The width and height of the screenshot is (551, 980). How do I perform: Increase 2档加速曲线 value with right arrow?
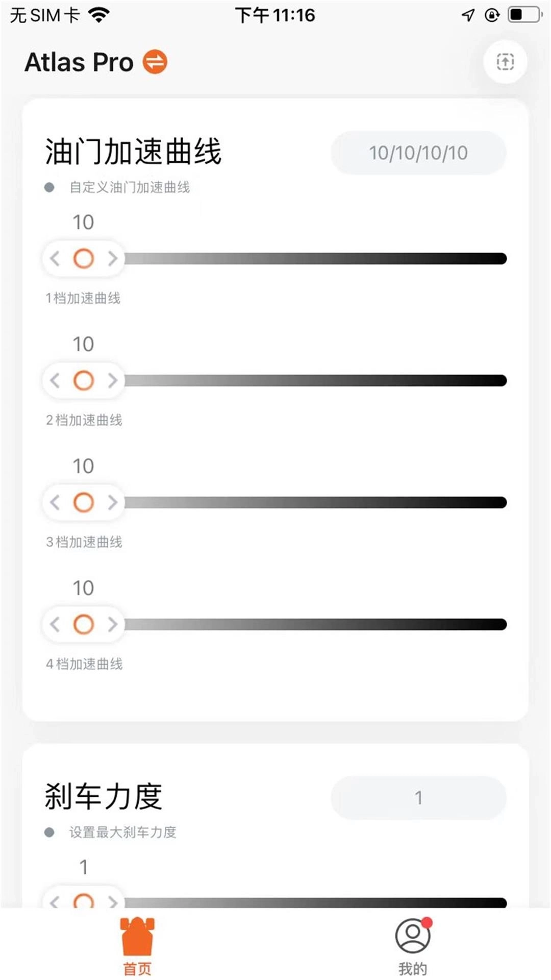(113, 380)
